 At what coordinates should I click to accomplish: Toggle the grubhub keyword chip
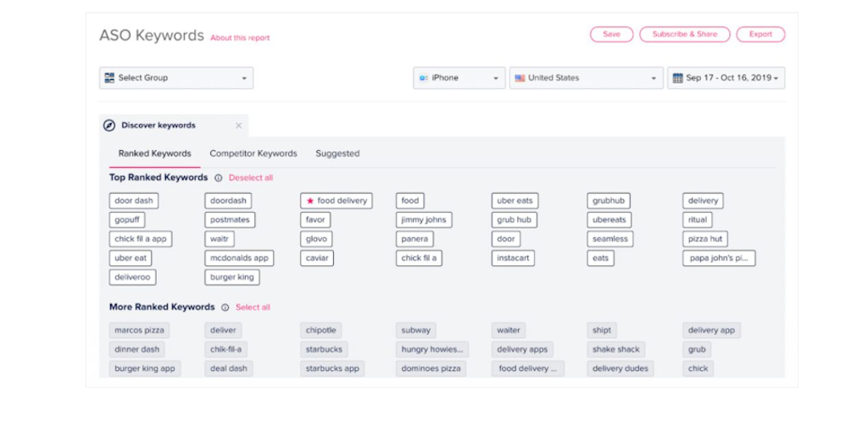(609, 201)
